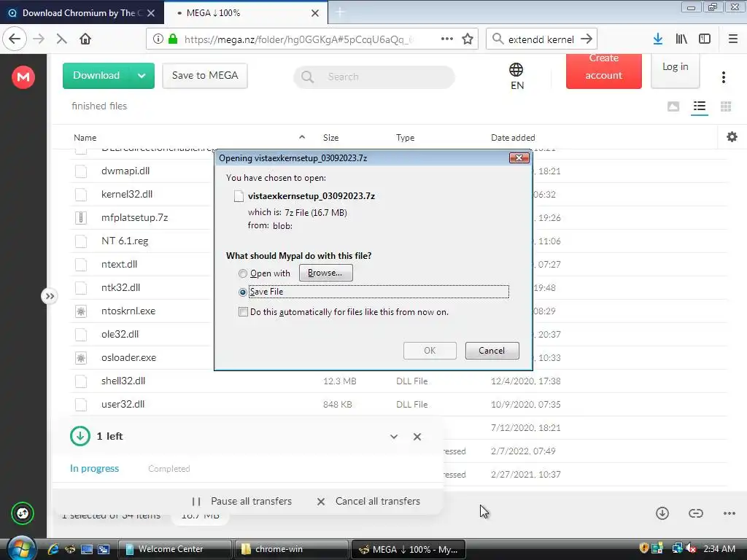Bookmark this page with star icon
The height and width of the screenshot is (560, 747).
pos(468,39)
